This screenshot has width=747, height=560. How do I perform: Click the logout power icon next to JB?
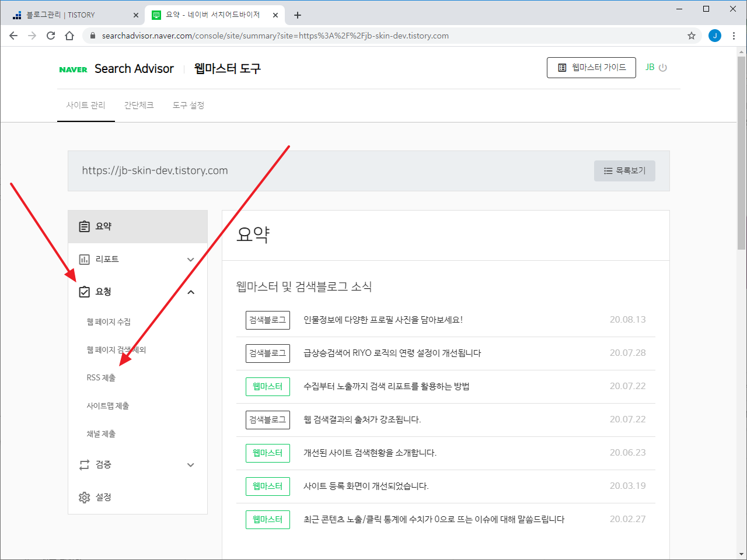(x=663, y=68)
